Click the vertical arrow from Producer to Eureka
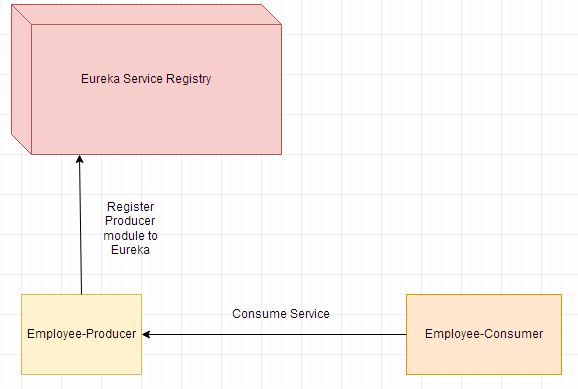Viewport: 578px width, 389px height. (x=81, y=225)
